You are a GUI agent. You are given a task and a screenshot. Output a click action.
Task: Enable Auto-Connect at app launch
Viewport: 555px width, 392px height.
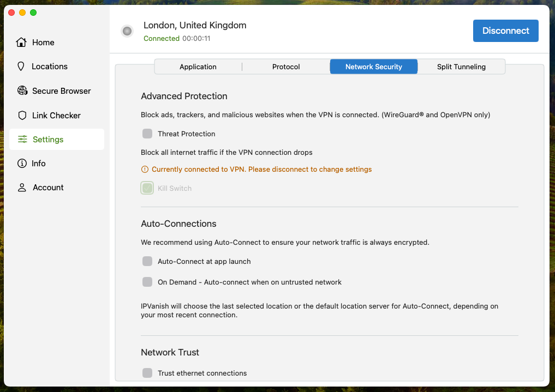147,261
